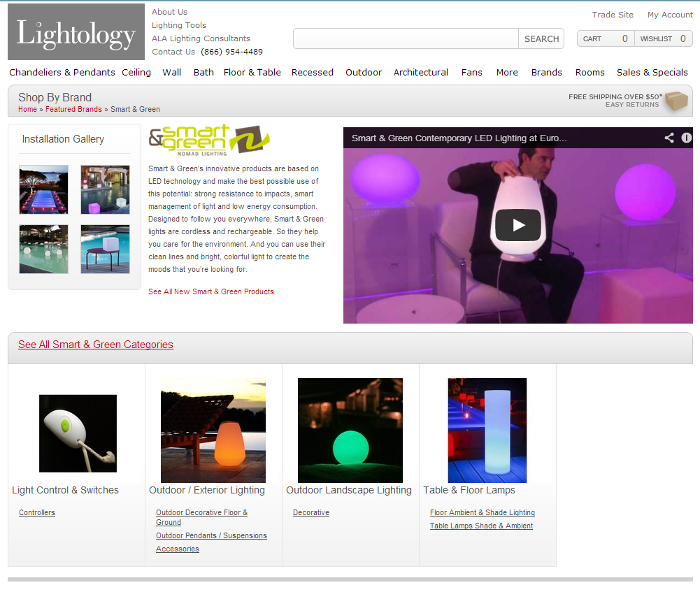Play the Smart & Green video

pyautogui.click(x=518, y=225)
